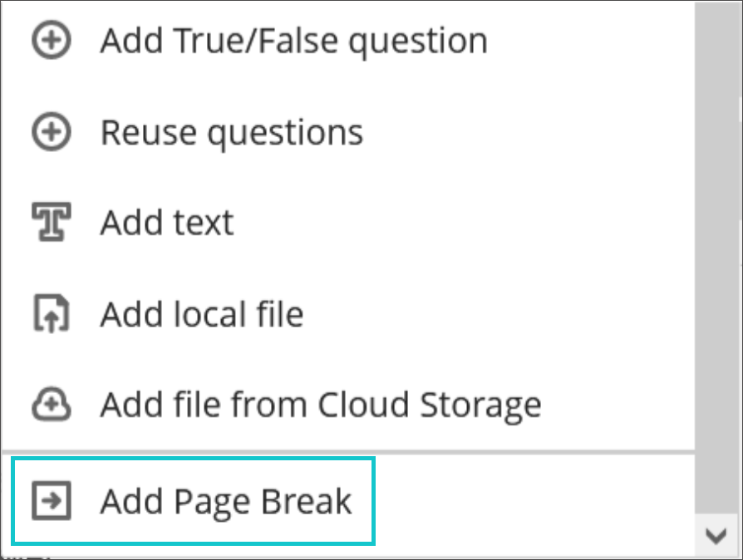The height and width of the screenshot is (560, 743).
Task: Select the Reuse questions menu entry
Action: pyautogui.click(x=232, y=133)
